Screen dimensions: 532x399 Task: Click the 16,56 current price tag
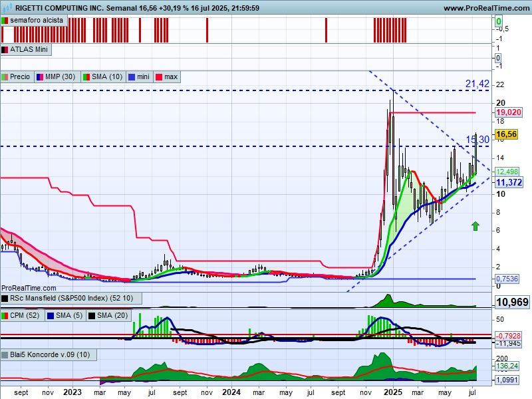click(506, 134)
